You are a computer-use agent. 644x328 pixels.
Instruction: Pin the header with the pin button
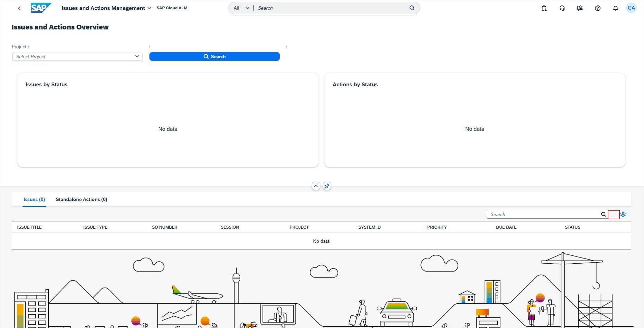click(x=327, y=186)
